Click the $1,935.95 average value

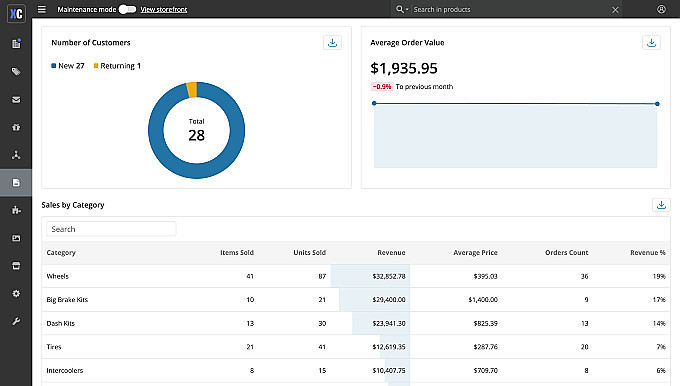tap(404, 68)
